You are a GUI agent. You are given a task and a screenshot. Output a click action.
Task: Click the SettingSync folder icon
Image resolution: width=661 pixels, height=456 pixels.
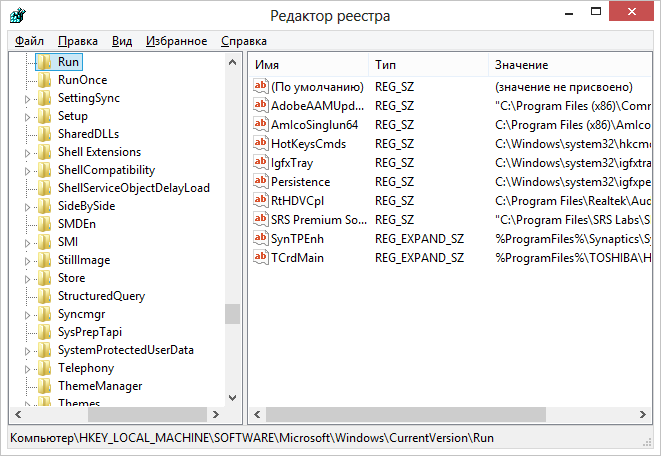(44, 98)
